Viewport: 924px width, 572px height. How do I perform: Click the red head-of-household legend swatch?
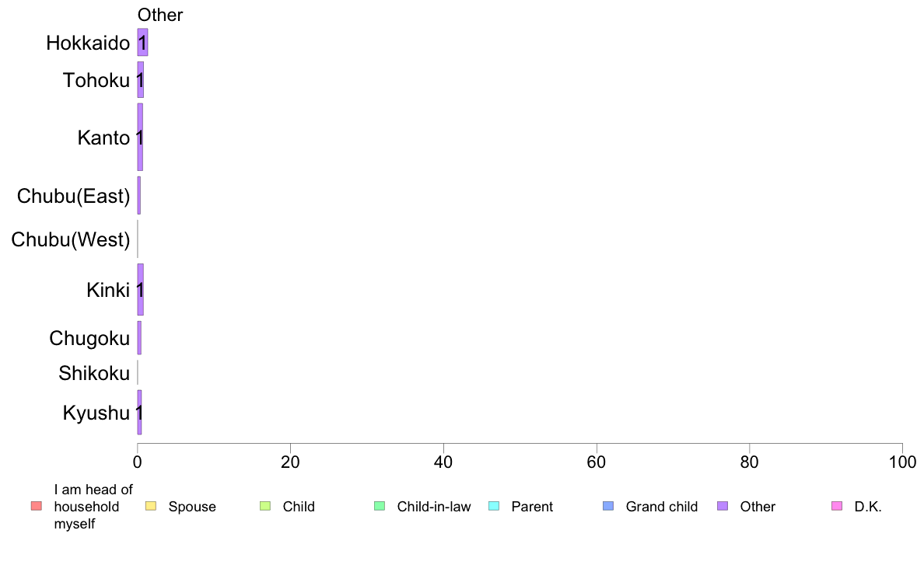[36, 507]
